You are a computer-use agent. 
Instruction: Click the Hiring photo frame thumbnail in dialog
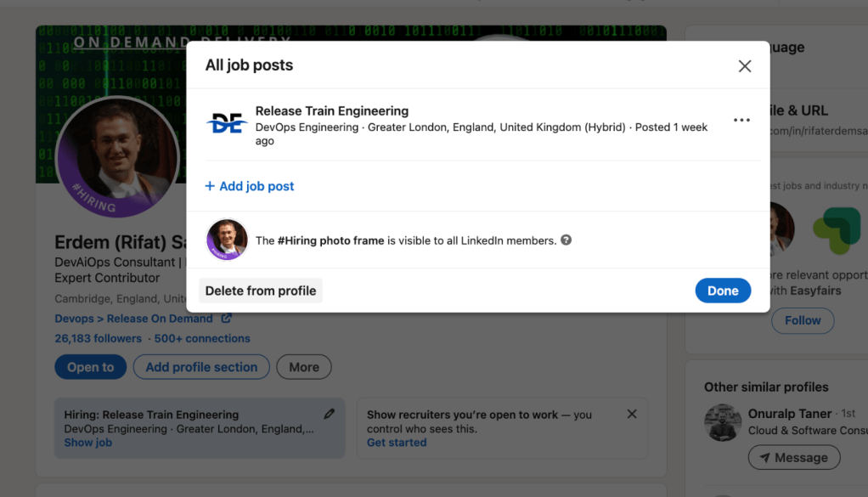click(227, 240)
